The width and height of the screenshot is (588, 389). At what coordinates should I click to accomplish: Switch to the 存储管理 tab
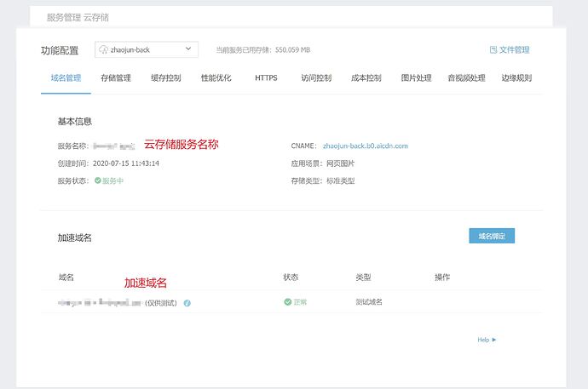coord(116,77)
